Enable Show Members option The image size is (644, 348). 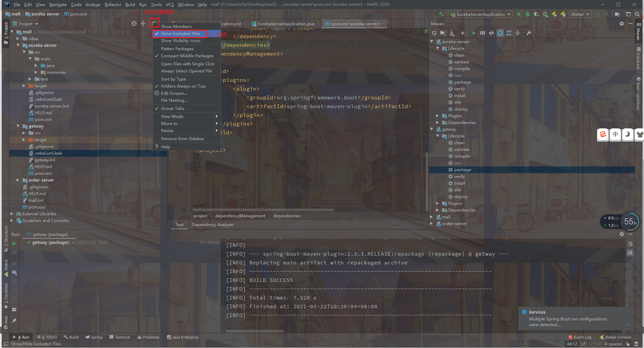[x=187, y=27]
